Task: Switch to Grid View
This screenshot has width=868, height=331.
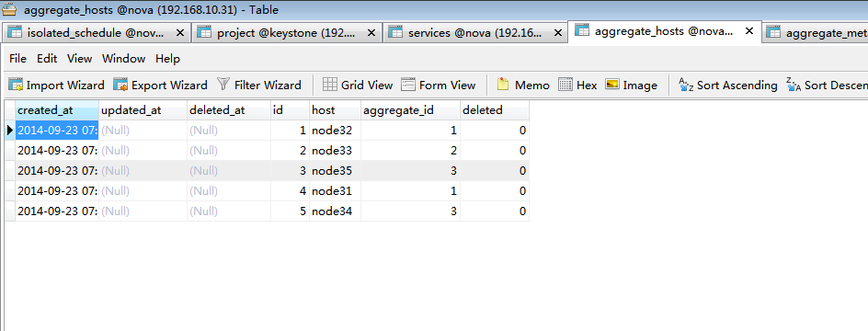Action: click(x=358, y=86)
